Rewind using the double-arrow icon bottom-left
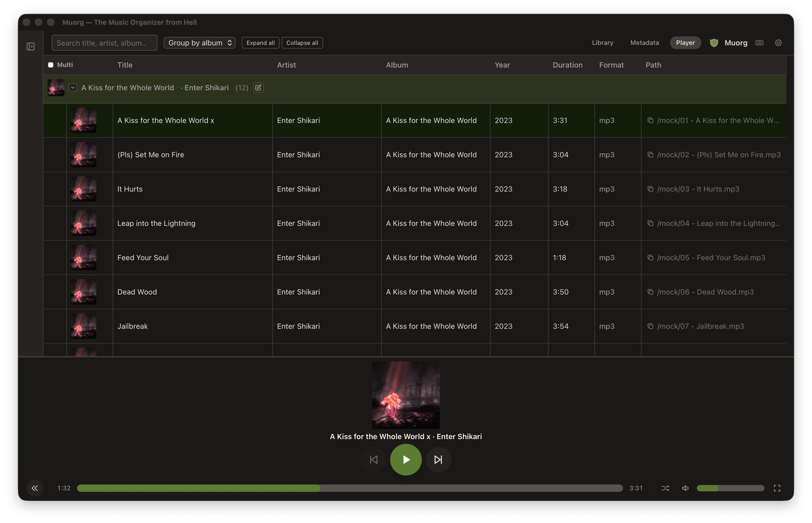812x523 pixels. pos(35,488)
